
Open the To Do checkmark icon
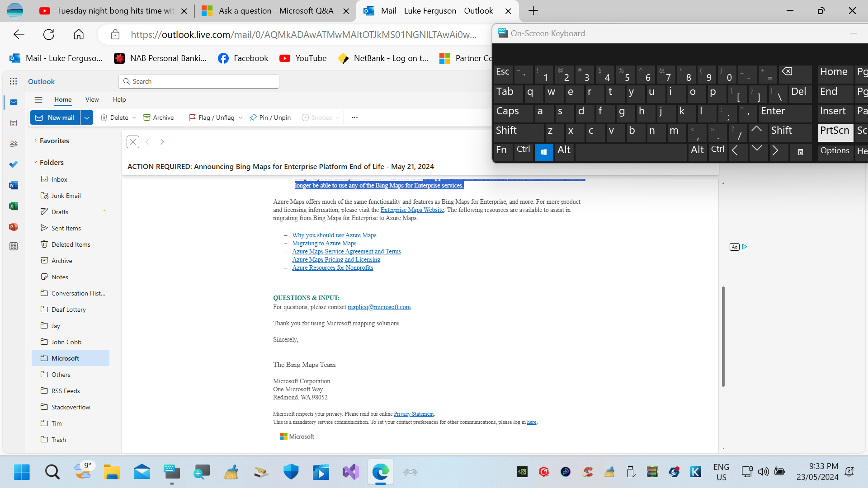14,164
